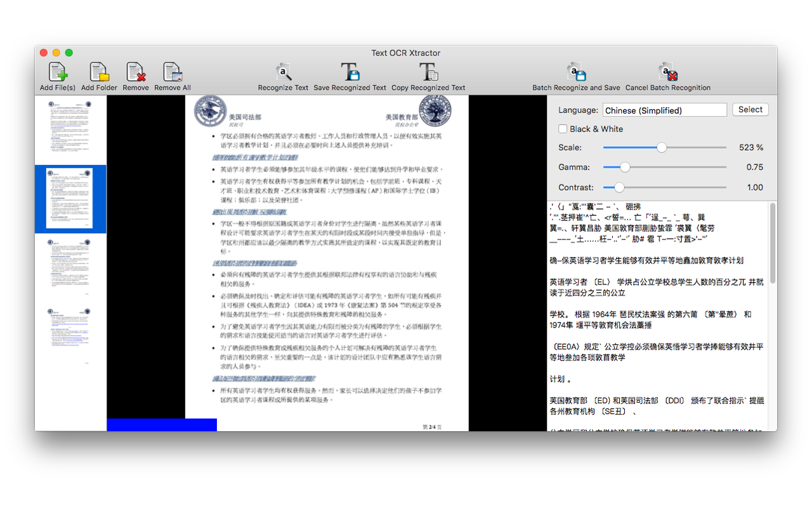Click the yellow minimize window button
Image resolution: width=812 pixels, height=508 pixels.
[56, 53]
